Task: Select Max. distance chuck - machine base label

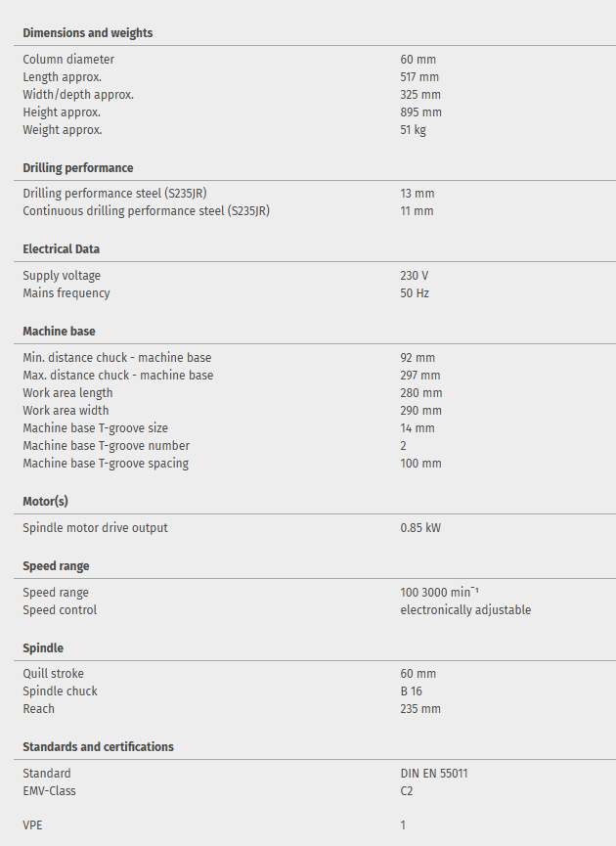Action: (x=117, y=376)
